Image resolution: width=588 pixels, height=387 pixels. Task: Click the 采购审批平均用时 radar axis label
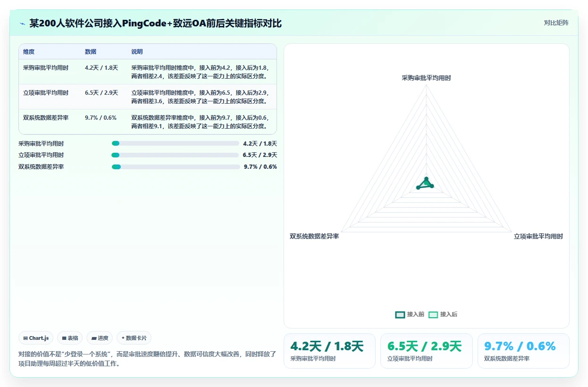(x=426, y=78)
